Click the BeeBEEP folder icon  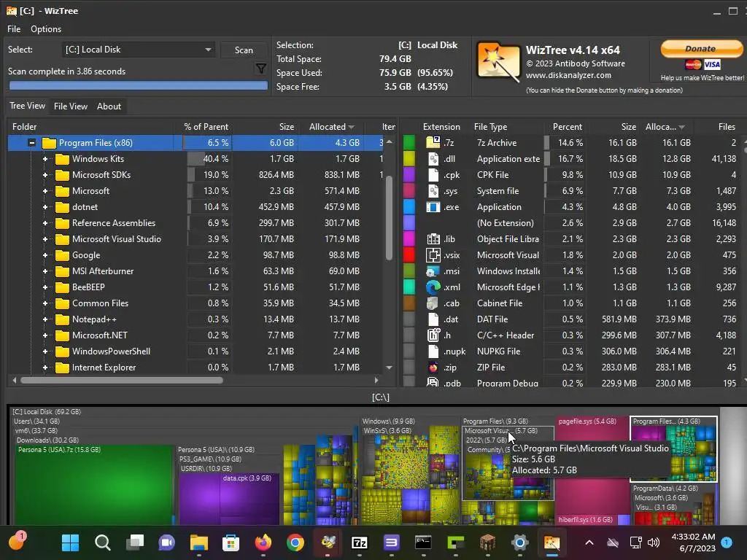coord(62,287)
